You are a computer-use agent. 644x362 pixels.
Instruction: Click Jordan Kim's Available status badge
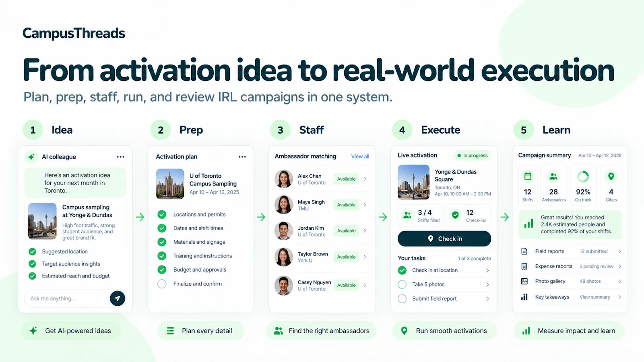[x=347, y=231]
